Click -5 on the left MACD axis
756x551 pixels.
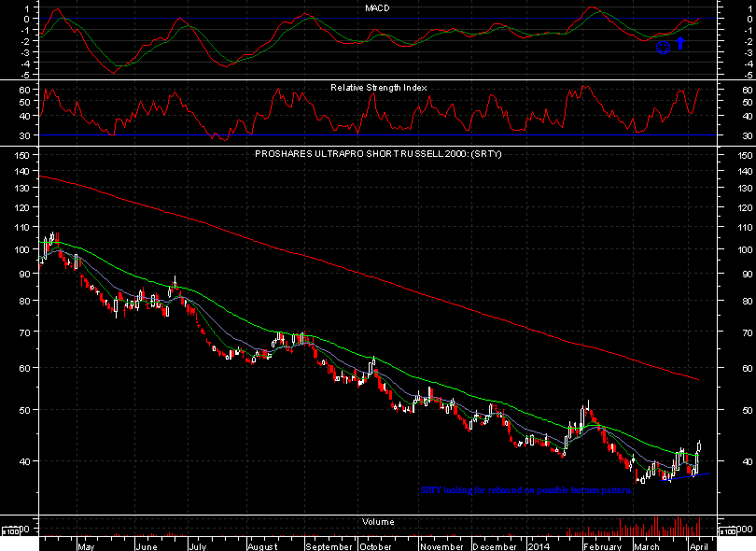(x=26, y=76)
